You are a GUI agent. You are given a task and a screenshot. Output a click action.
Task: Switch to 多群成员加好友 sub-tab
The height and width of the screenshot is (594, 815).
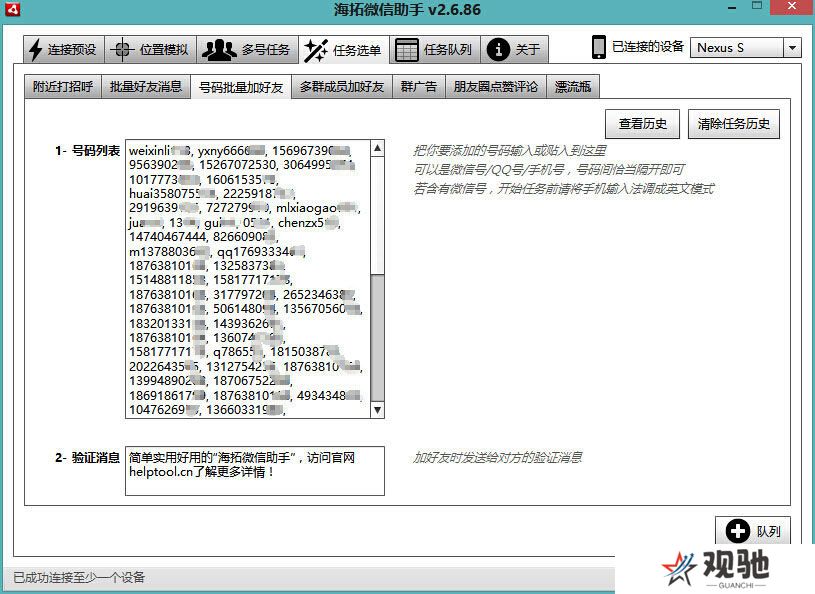click(342, 86)
